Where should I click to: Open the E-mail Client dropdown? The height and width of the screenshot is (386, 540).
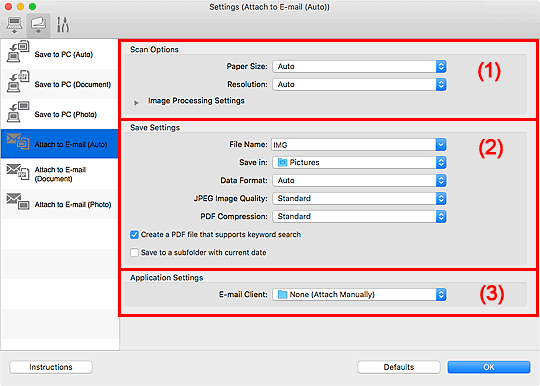coord(359,294)
